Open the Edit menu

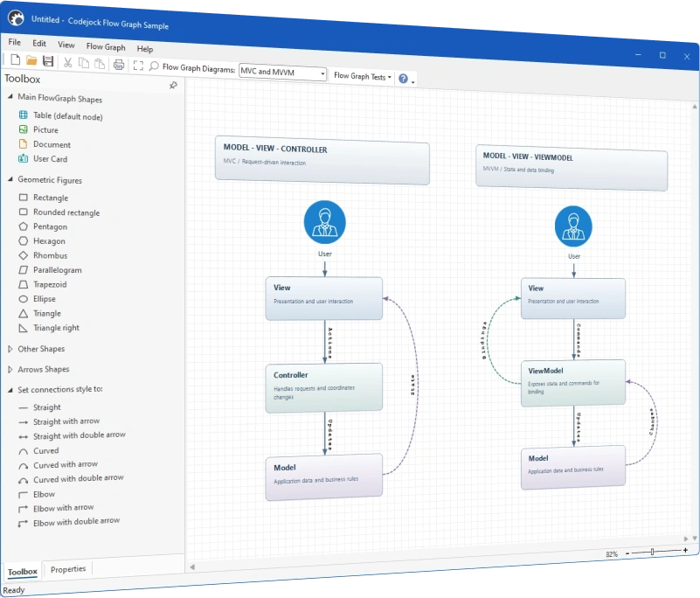[x=39, y=44]
